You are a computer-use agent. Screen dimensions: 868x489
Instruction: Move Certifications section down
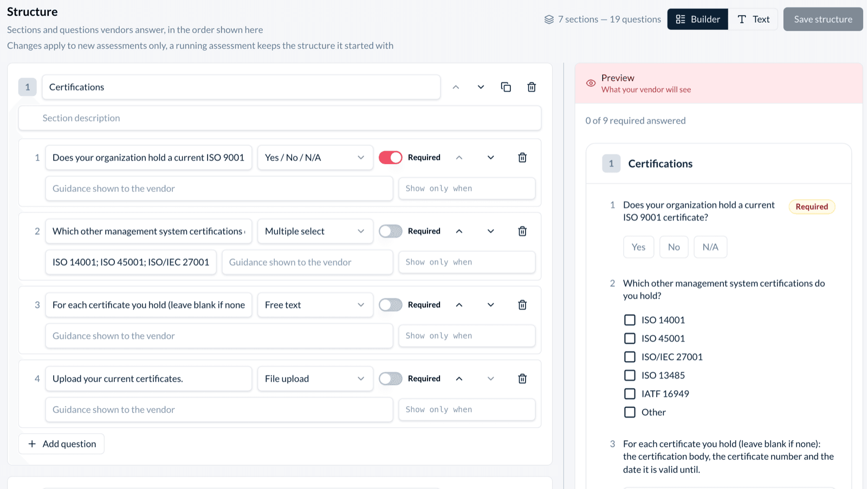pyautogui.click(x=481, y=87)
